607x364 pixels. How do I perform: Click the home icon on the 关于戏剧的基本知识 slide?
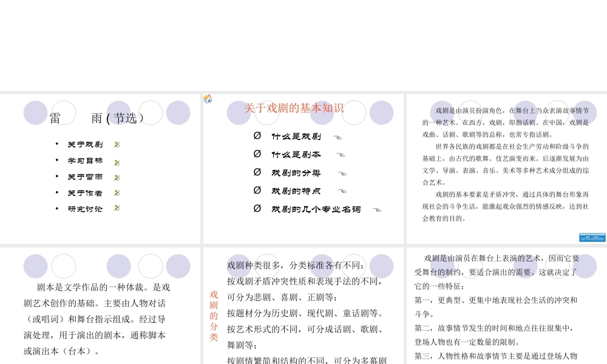tap(208, 99)
